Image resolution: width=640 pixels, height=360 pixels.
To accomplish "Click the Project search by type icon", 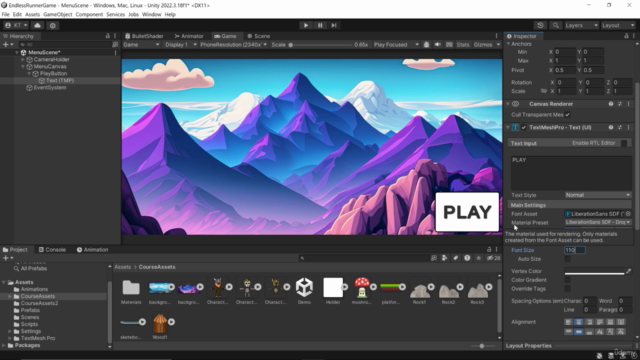I will 444,258.
